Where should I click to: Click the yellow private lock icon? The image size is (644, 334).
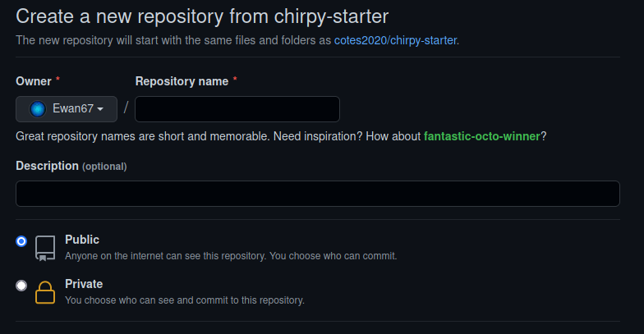pos(45,292)
